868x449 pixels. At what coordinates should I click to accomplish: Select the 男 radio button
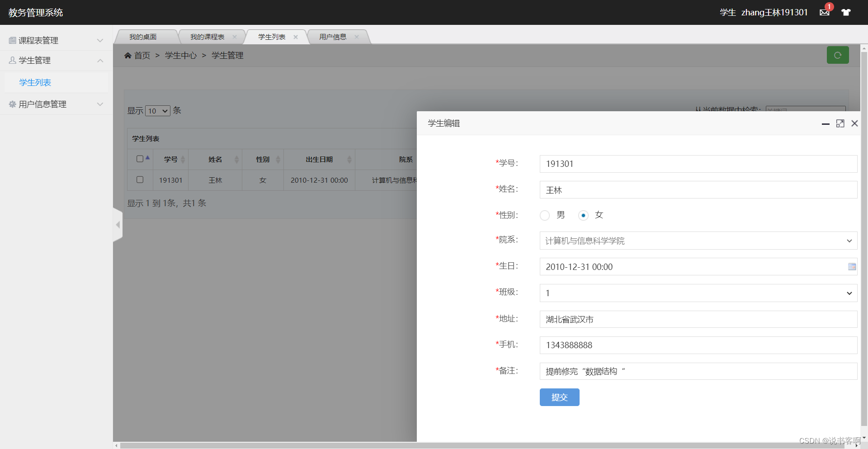[x=545, y=216]
